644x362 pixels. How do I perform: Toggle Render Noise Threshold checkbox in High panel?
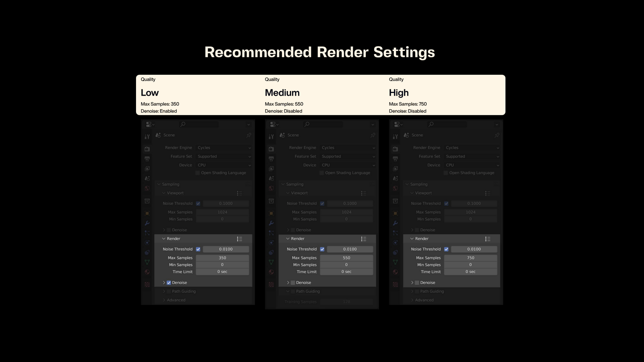(x=446, y=249)
